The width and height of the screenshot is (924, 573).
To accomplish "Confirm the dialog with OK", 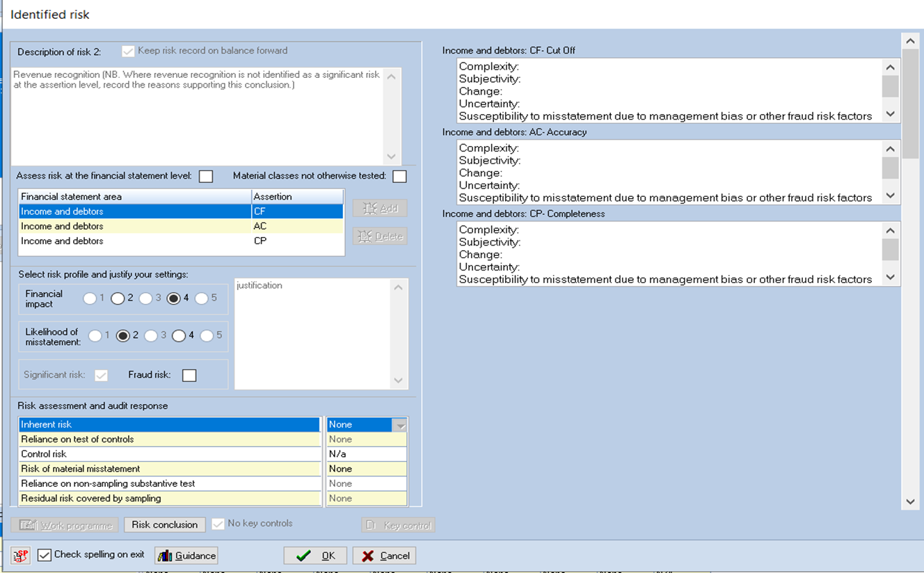I will click(x=315, y=556).
